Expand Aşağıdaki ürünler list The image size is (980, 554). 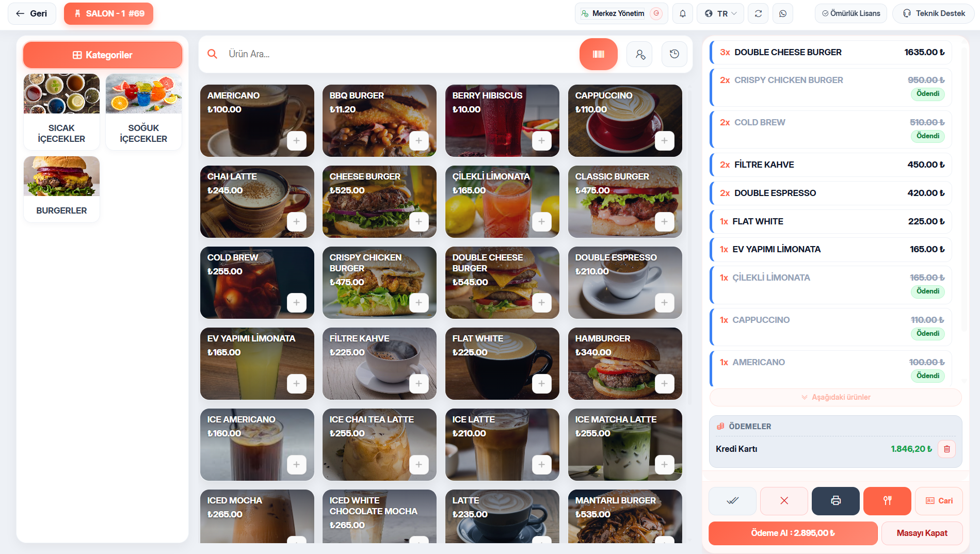tap(836, 397)
